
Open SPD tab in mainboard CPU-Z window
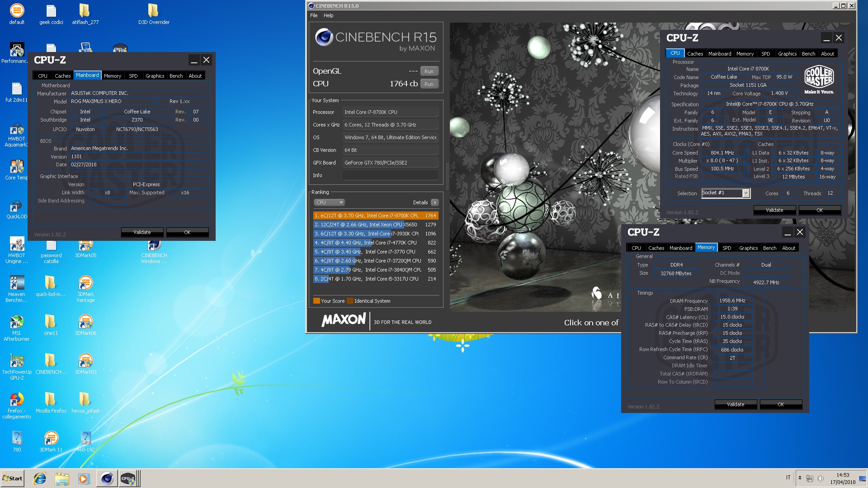(133, 76)
